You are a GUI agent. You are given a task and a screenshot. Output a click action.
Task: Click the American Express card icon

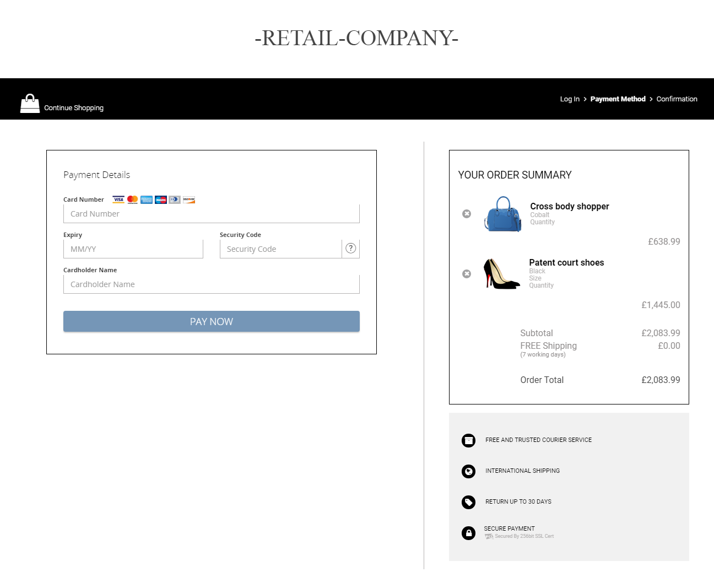(x=147, y=199)
